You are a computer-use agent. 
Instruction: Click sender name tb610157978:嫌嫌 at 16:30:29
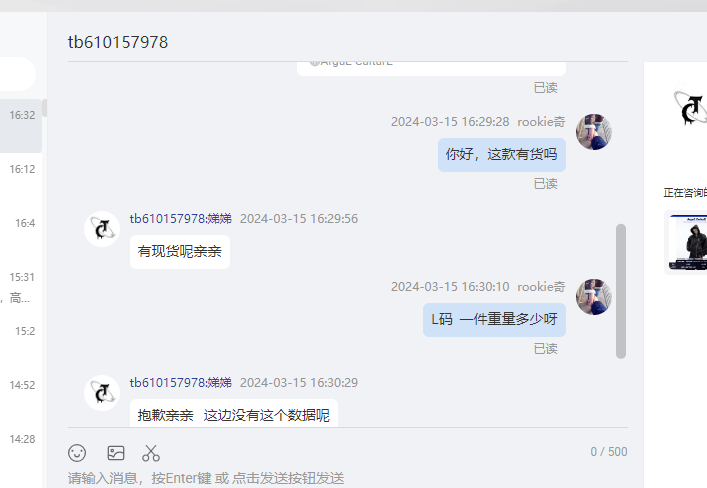click(180, 382)
